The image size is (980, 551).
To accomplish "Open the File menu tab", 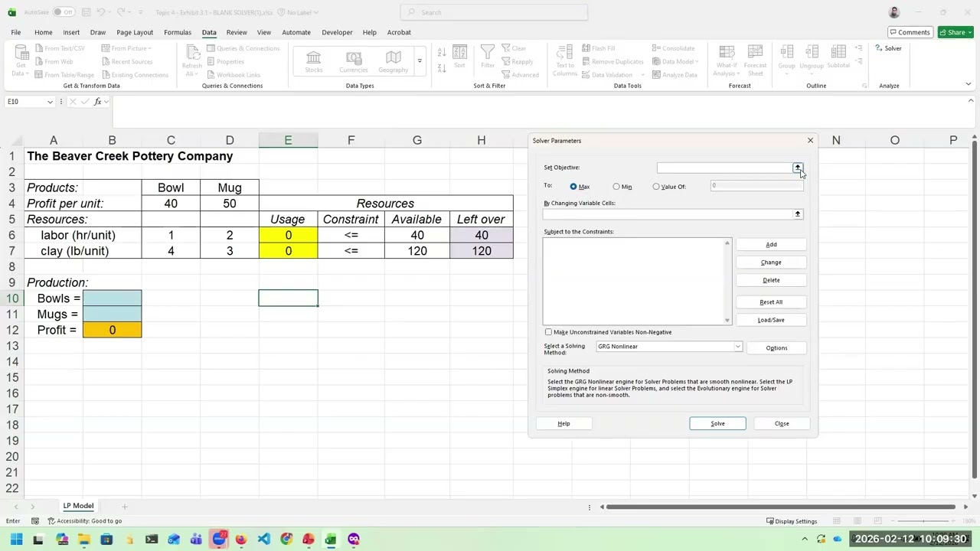I will click(x=16, y=32).
